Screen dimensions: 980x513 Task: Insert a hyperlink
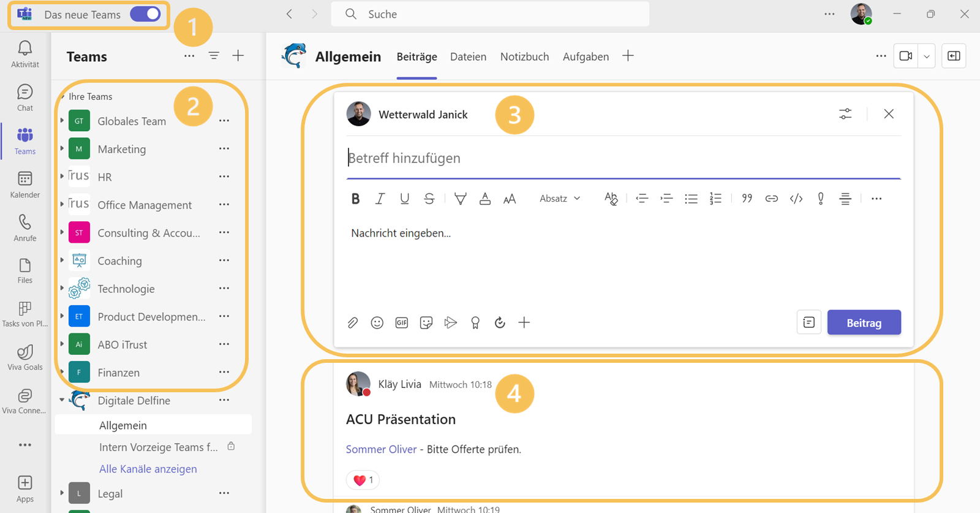(x=772, y=199)
